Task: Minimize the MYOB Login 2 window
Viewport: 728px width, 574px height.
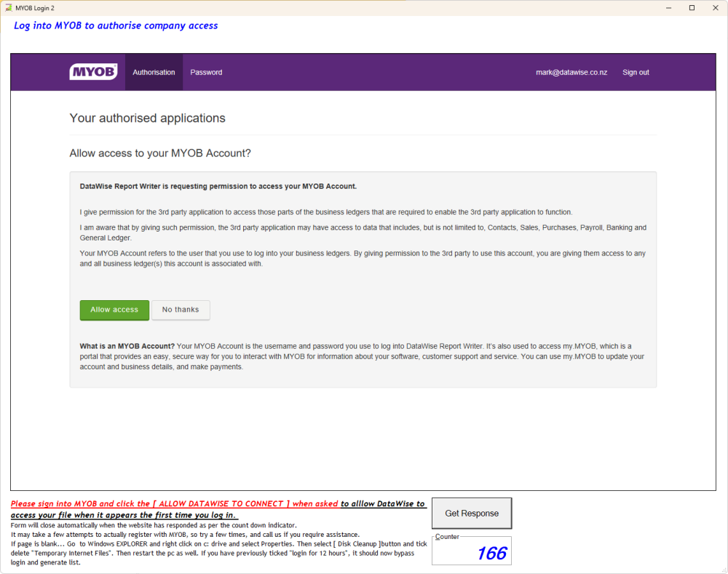Action: coord(668,8)
